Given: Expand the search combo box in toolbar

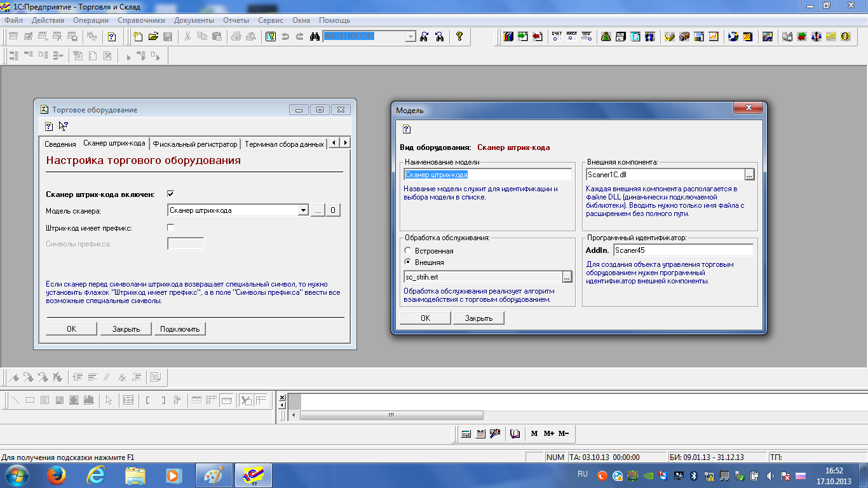Looking at the screenshot, I should [x=410, y=37].
